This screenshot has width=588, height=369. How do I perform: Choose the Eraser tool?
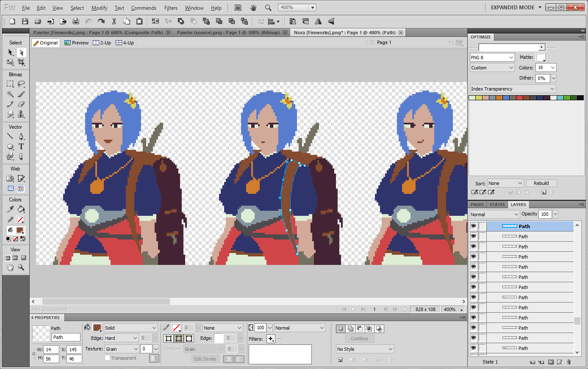[21, 104]
